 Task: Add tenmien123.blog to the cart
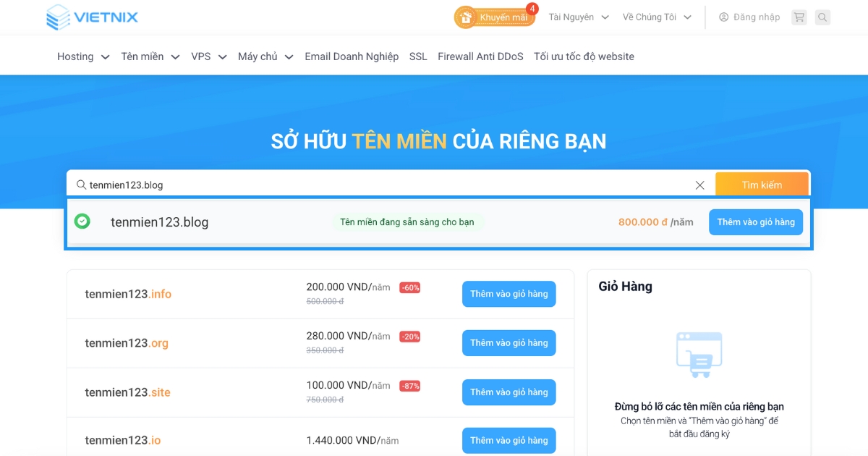pyautogui.click(x=755, y=221)
